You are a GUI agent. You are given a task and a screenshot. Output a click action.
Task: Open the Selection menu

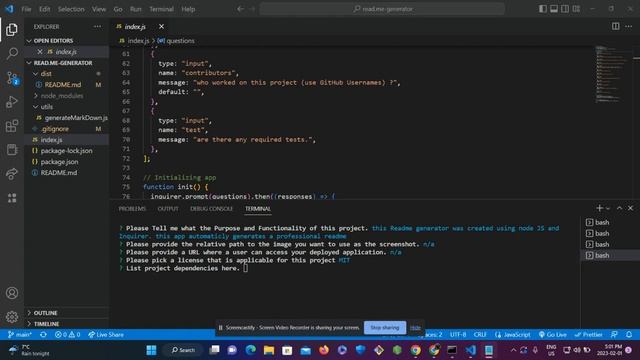tap(71, 9)
